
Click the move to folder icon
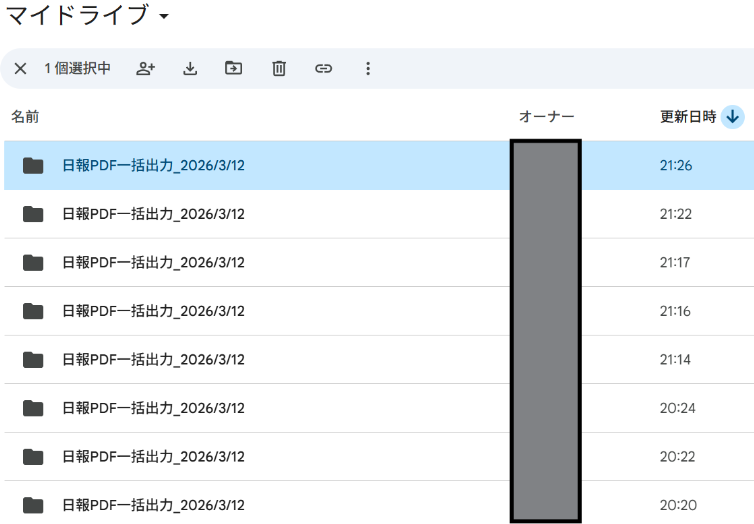click(x=234, y=69)
